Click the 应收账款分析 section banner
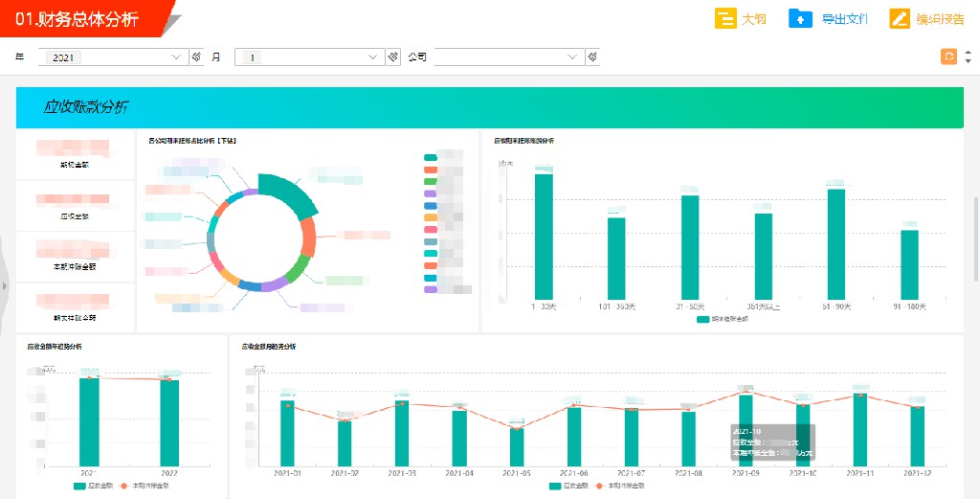This screenshot has width=980, height=499. tap(489, 107)
